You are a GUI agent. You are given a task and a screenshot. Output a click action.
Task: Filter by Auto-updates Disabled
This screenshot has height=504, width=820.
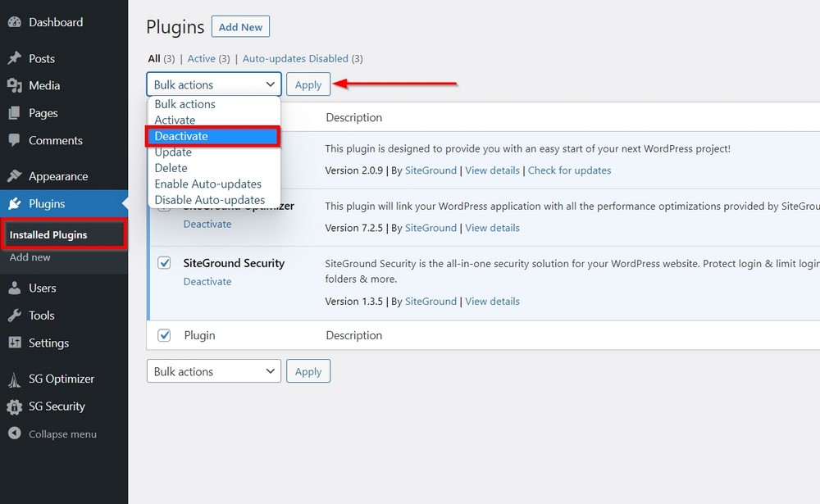295,58
